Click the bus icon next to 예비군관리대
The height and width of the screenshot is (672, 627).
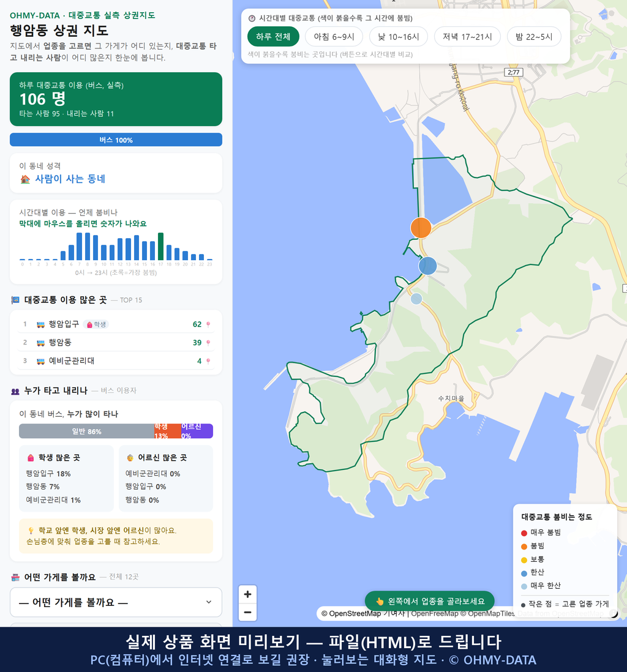click(x=41, y=361)
